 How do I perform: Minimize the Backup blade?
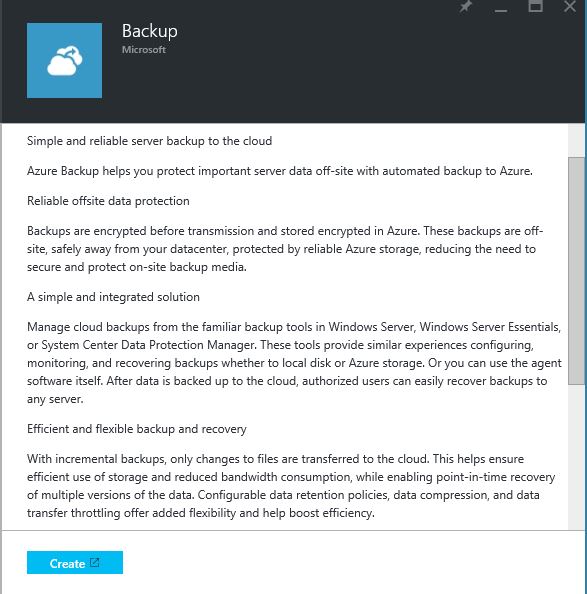501,10
